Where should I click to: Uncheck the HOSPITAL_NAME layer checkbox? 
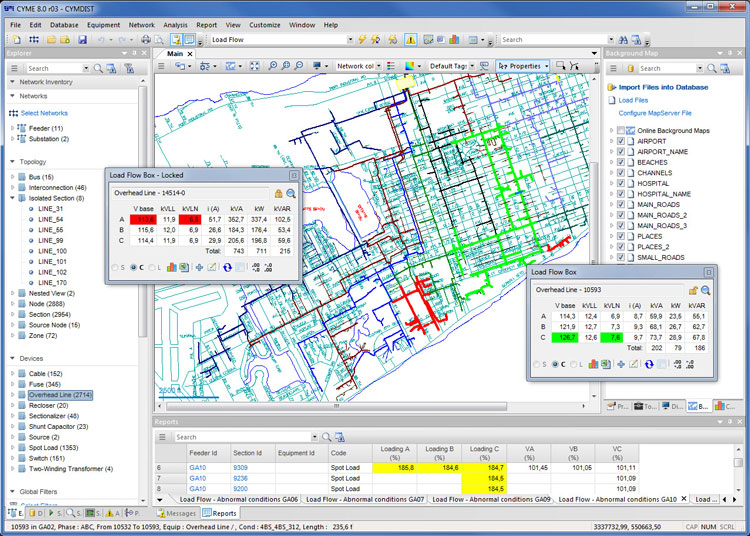622,194
